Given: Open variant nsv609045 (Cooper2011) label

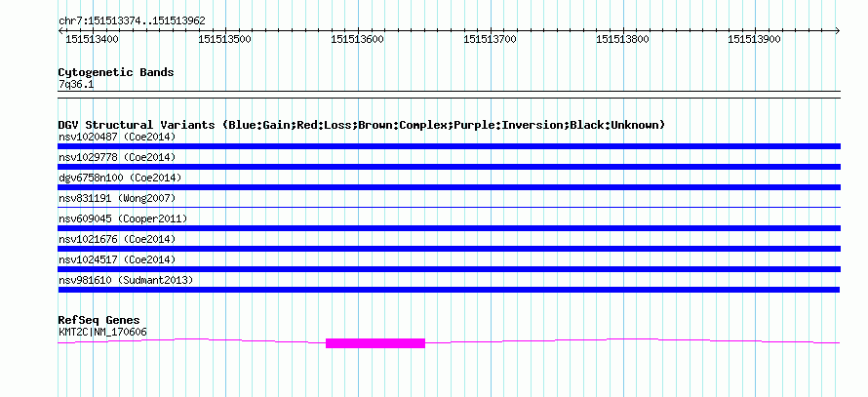Looking at the screenshot, I should [x=123, y=218].
